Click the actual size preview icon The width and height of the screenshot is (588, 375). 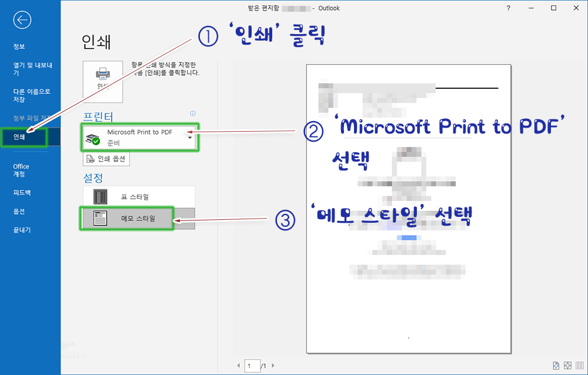pos(556,365)
